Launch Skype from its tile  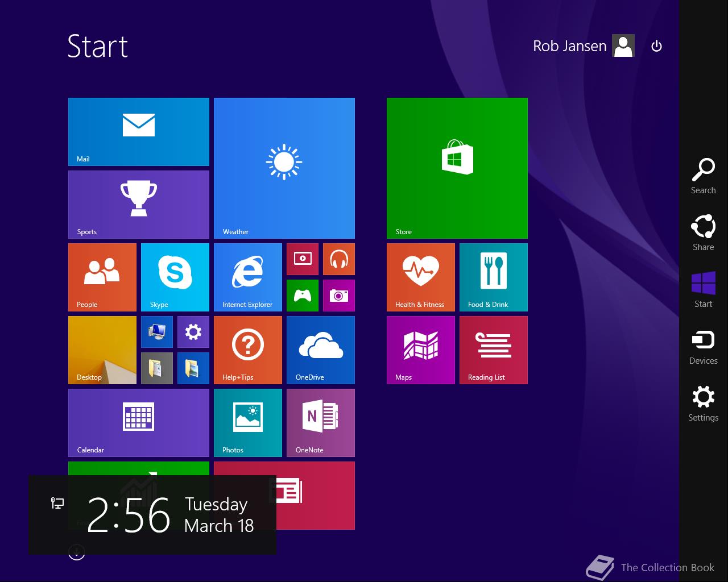(175, 277)
